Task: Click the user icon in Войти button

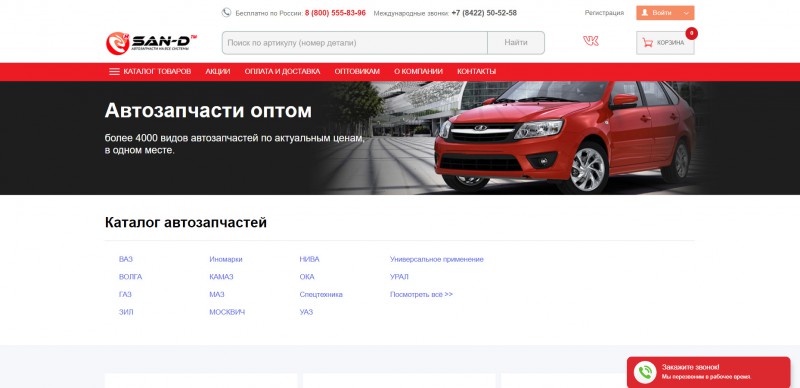Action: (644, 13)
